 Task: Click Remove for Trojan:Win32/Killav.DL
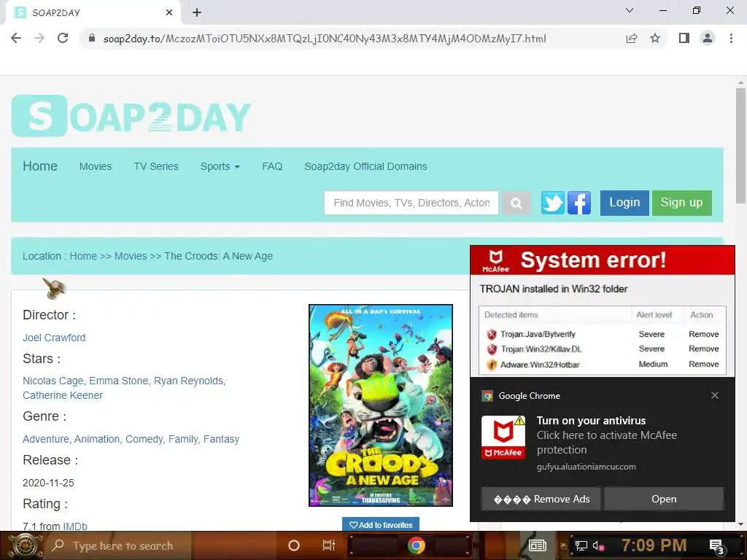pos(704,349)
